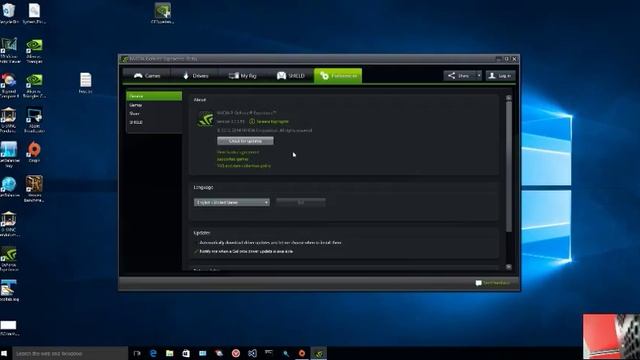This screenshot has width=640, height=360.
Task: Click the info icon beside release highlights
Action: [252, 121]
